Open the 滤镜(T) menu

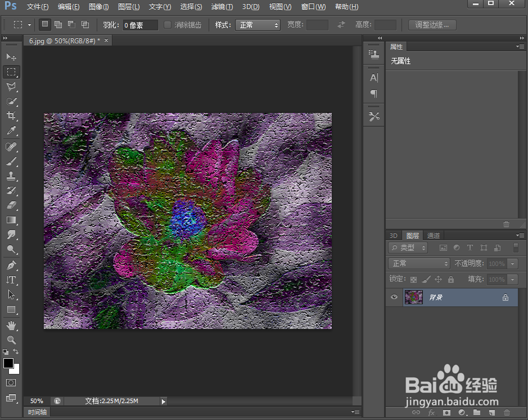222,7
